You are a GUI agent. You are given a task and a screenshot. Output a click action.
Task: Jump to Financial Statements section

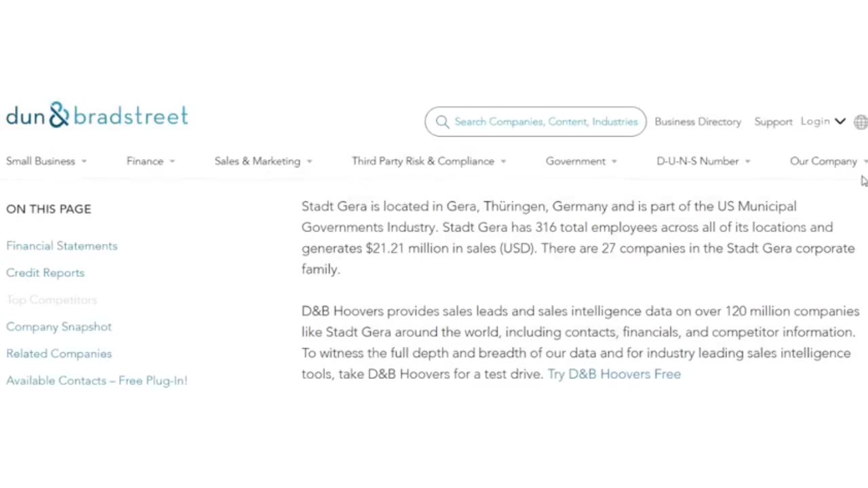click(x=62, y=246)
